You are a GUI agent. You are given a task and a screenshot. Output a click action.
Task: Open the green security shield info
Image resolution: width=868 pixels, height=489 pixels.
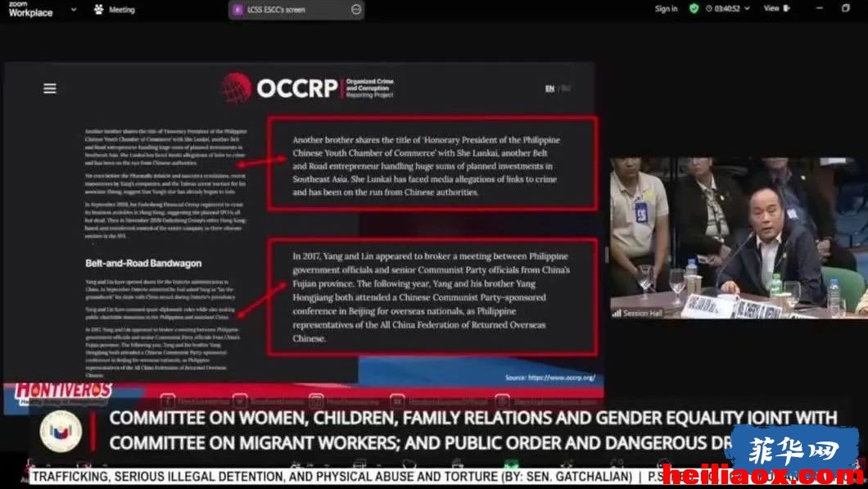pos(694,8)
